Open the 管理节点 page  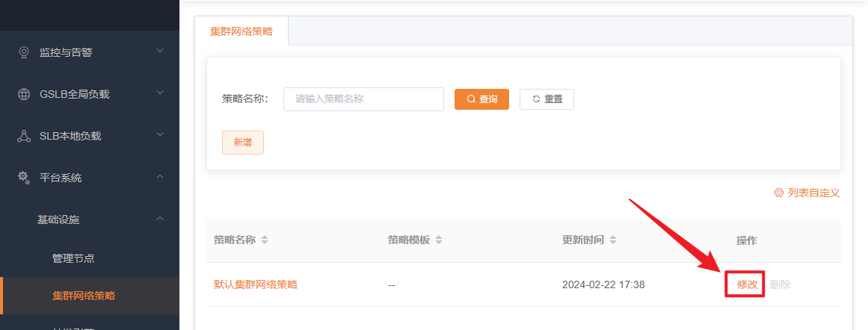pos(90,258)
